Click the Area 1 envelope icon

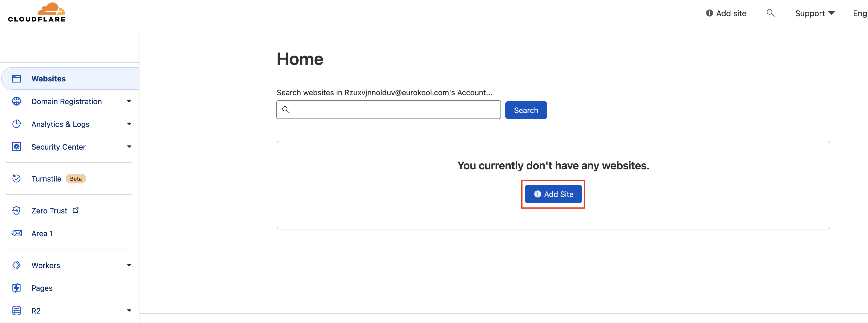pyautogui.click(x=16, y=233)
